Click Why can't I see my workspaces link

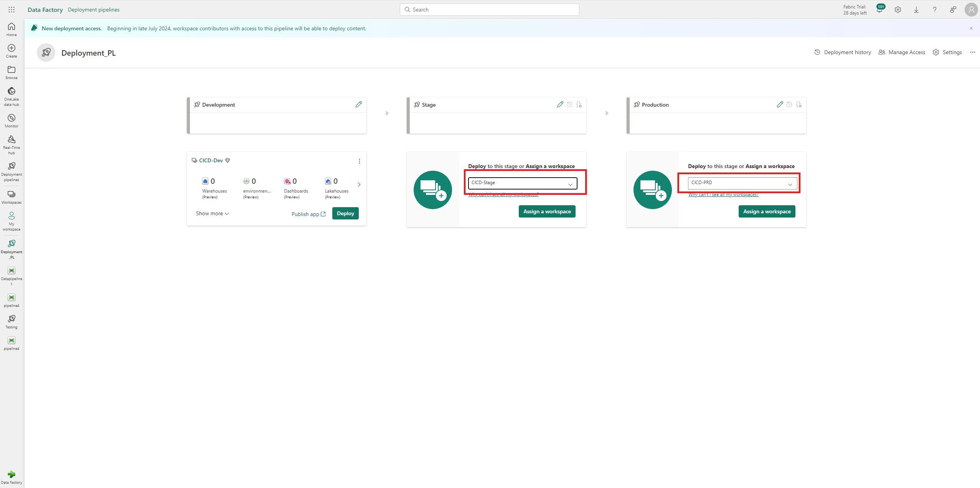coord(503,195)
